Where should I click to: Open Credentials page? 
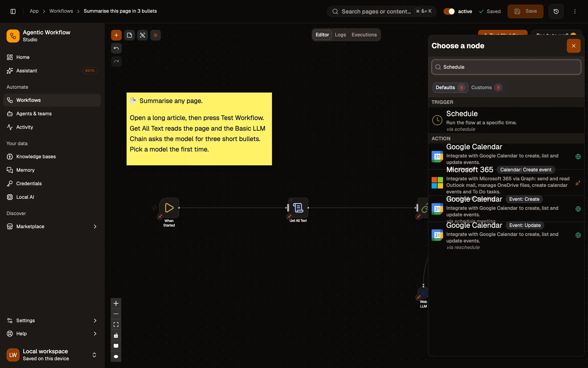click(x=52, y=183)
